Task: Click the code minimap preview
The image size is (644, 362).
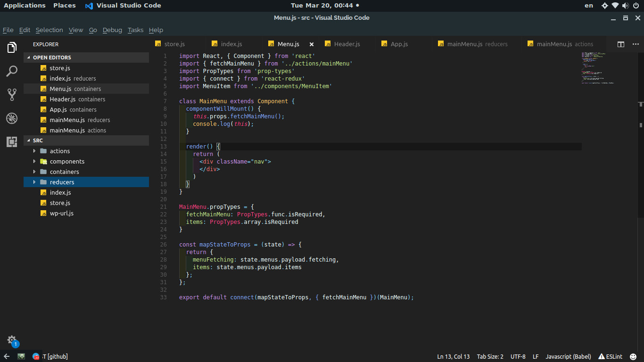Action: [598, 68]
